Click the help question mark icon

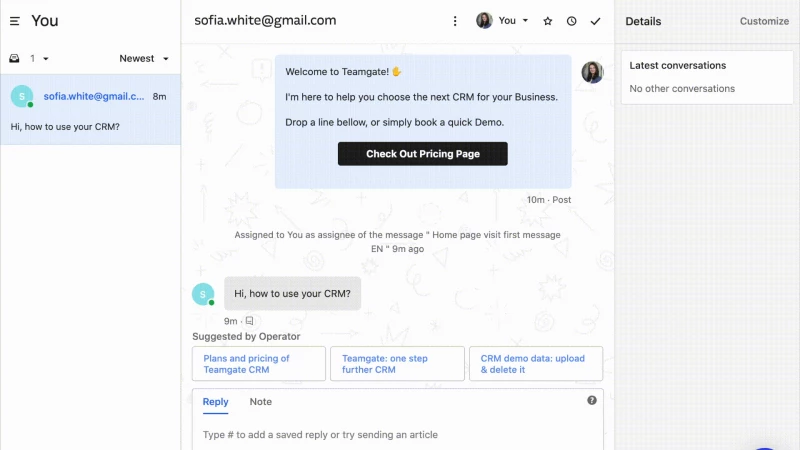point(592,400)
